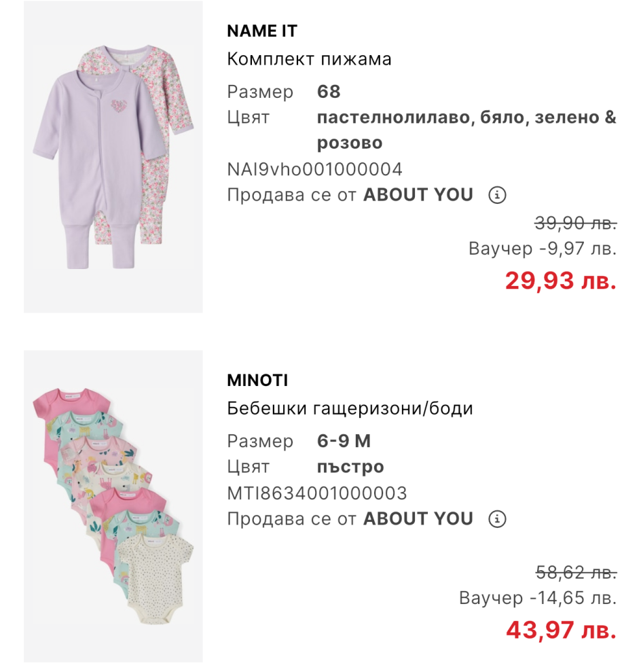Click the final price 43,97 лв.

tap(561, 629)
